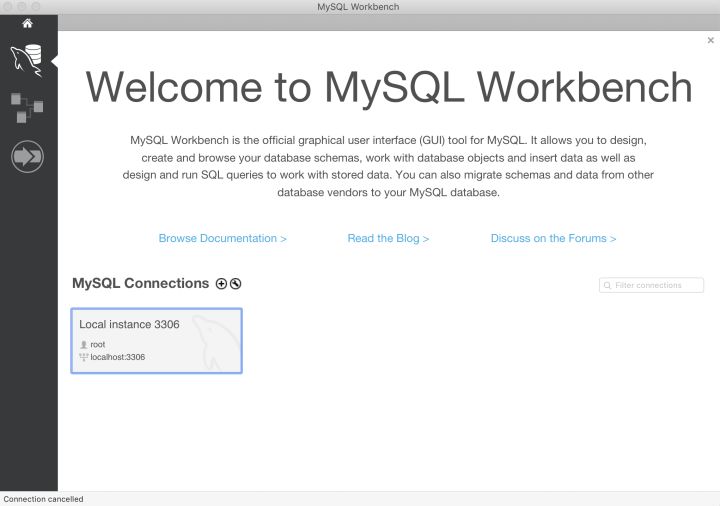
Task: Close the welcome message with X
Action: pyautogui.click(x=710, y=40)
